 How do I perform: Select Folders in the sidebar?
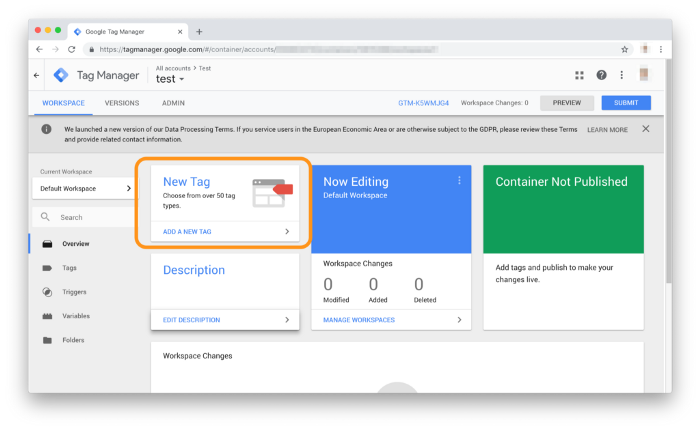[73, 340]
